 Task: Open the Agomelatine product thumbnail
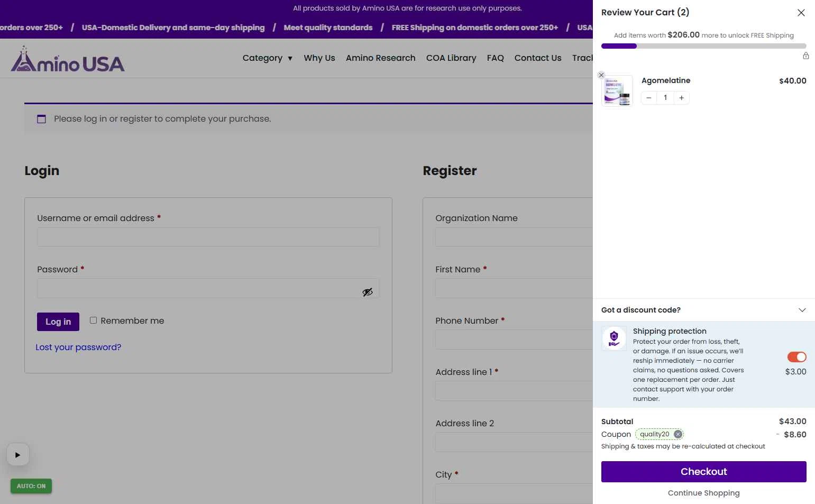click(x=617, y=91)
